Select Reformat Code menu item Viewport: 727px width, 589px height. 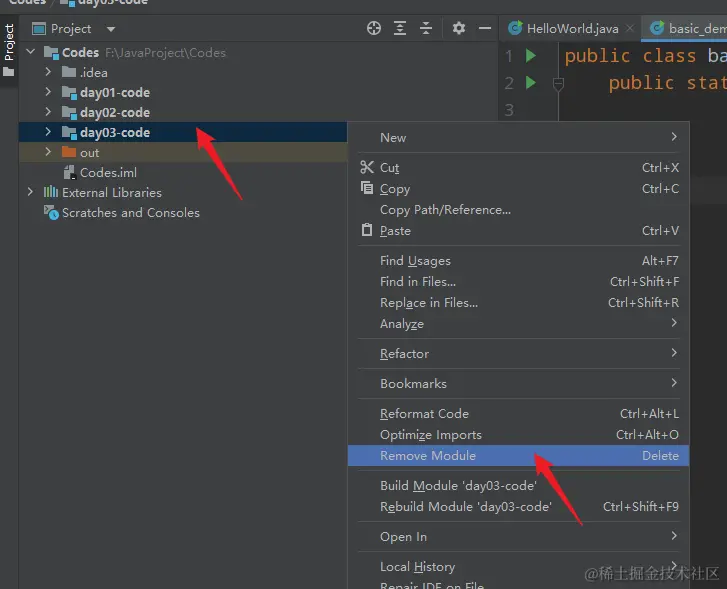518,414
